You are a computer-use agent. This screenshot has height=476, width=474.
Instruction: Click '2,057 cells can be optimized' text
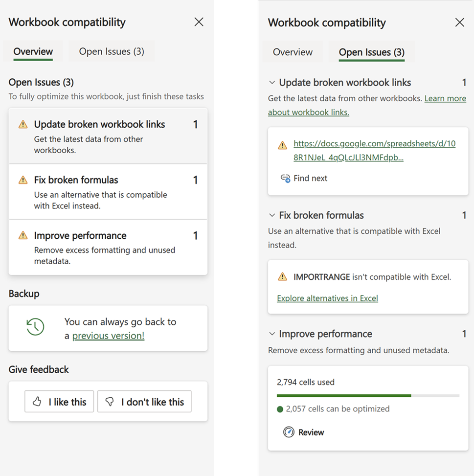pos(338,409)
